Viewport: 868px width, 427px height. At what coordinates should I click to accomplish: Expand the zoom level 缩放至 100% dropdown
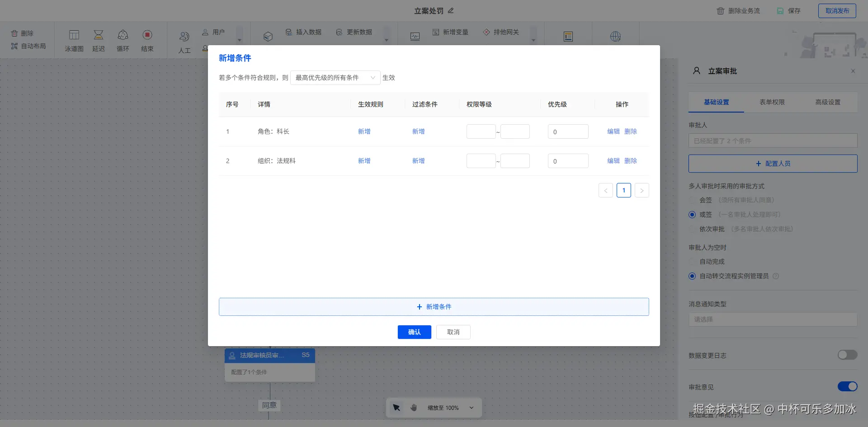coord(472,408)
